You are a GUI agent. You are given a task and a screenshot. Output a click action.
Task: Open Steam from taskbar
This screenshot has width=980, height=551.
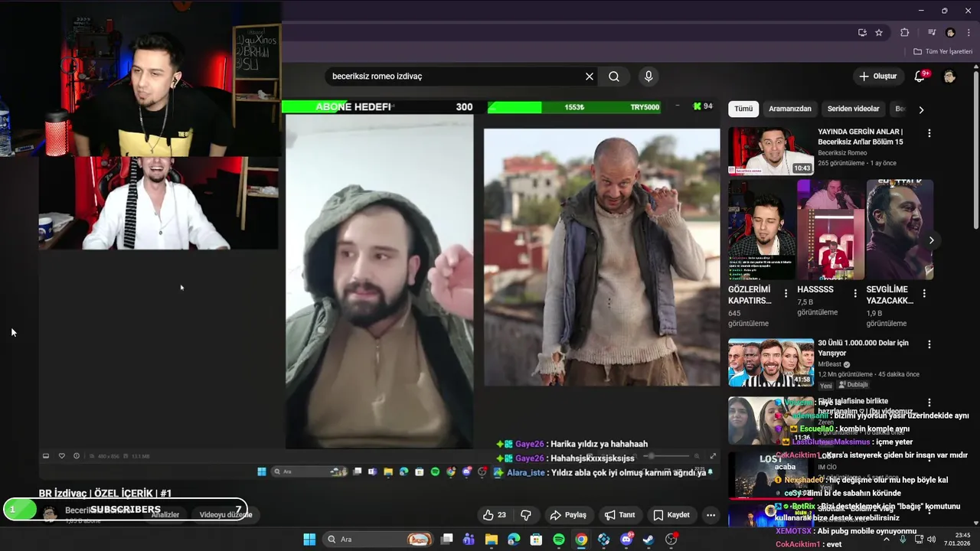[x=648, y=540]
